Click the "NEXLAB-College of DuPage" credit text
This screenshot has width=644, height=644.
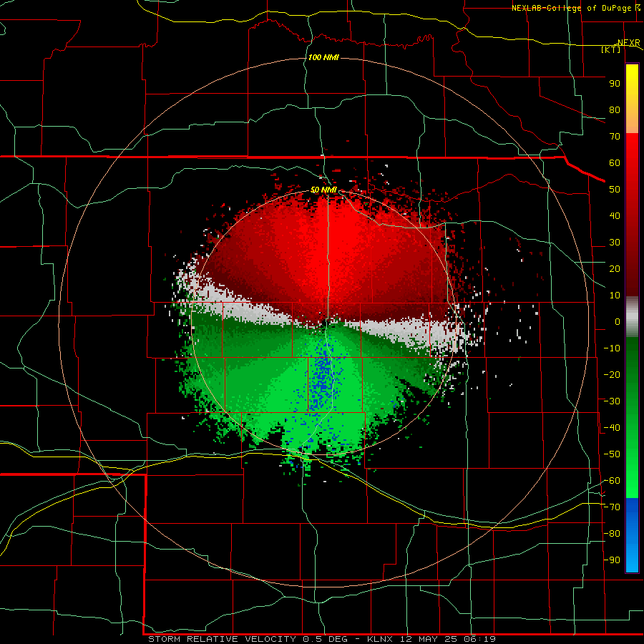point(572,8)
